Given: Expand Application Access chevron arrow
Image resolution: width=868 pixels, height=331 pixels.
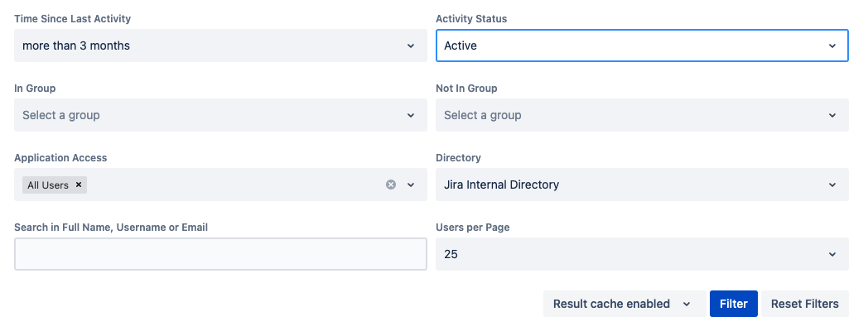Looking at the screenshot, I should click(411, 185).
